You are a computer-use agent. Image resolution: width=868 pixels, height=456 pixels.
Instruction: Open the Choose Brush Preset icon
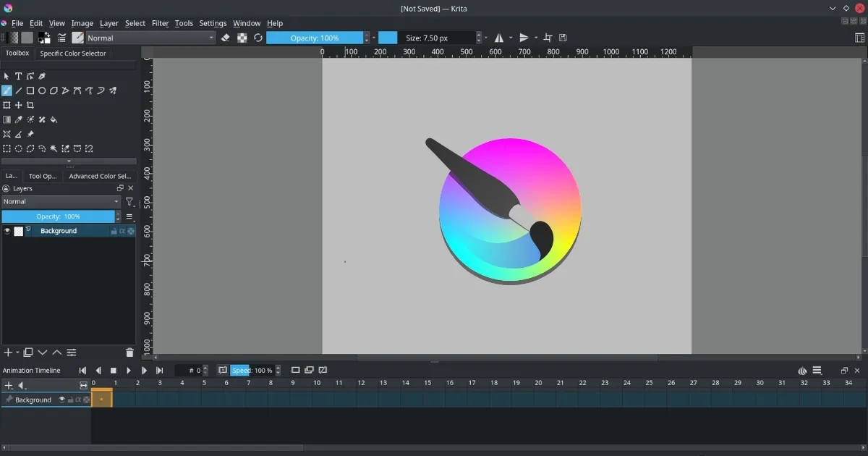[77, 38]
